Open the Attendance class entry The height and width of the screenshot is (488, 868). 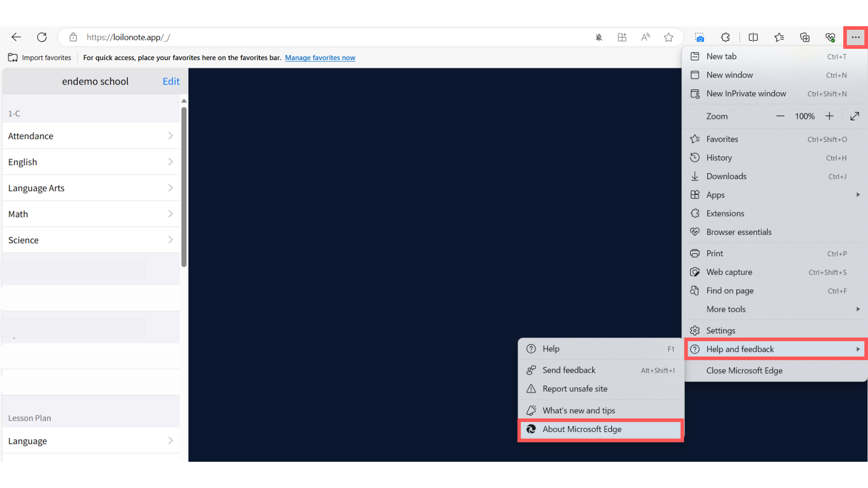[90, 136]
